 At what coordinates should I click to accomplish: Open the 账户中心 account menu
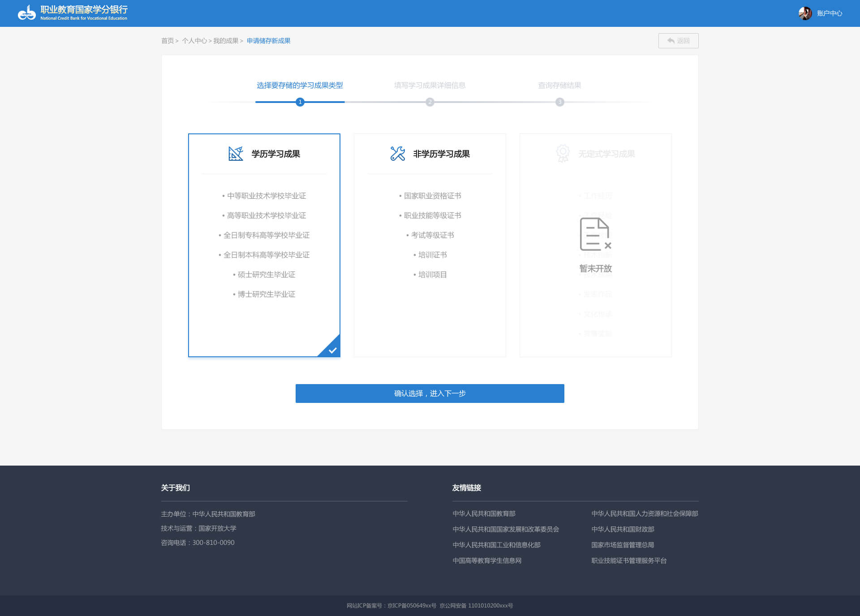[829, 13]
